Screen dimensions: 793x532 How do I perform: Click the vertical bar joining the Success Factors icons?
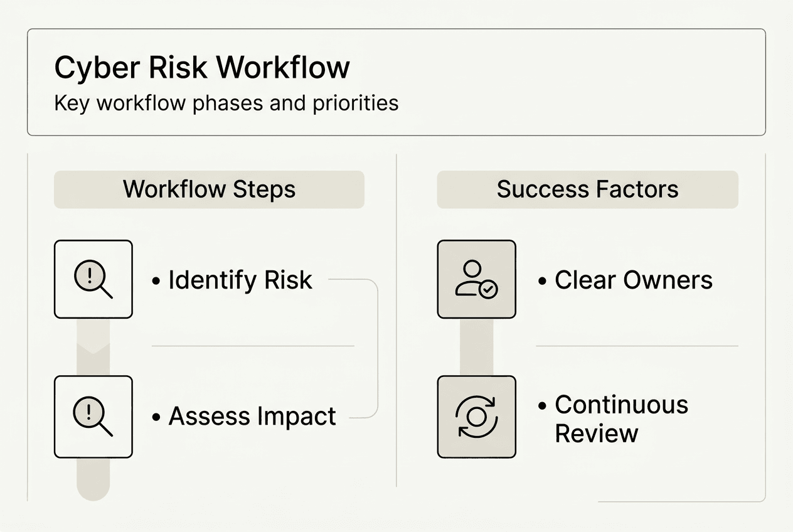click(x=476, y=347)
